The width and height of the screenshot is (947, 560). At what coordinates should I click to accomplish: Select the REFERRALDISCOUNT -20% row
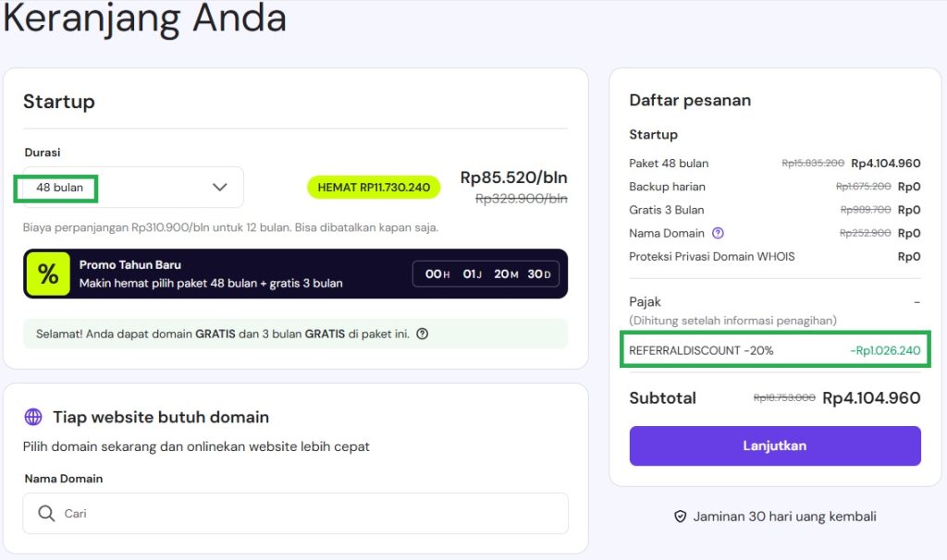[774, 351]
